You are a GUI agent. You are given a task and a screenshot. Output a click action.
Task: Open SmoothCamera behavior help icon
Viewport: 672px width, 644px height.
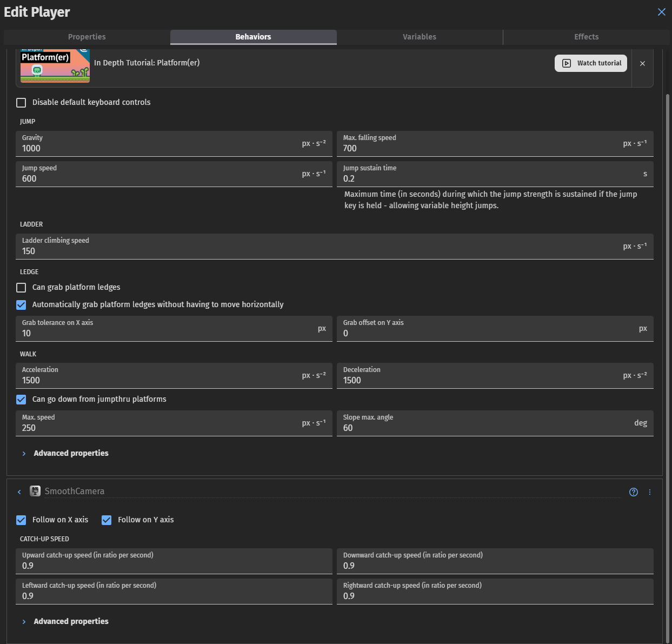coord(634,492)
